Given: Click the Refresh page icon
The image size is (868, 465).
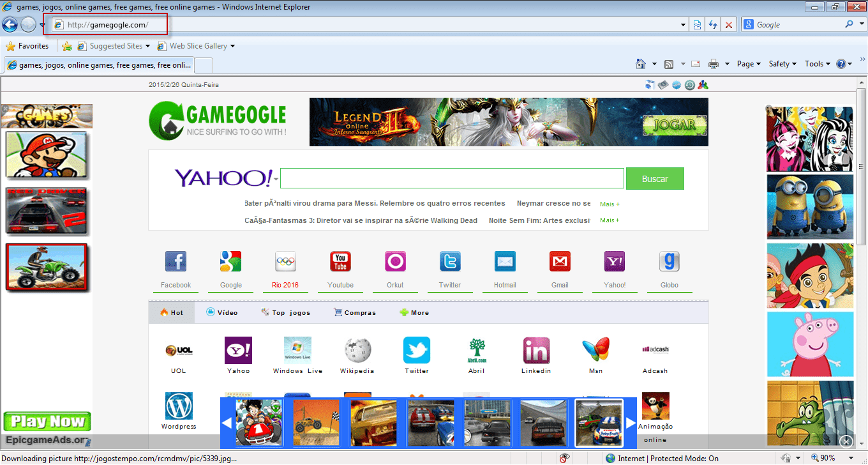Looking at the screenshot, I should (713, 25).
